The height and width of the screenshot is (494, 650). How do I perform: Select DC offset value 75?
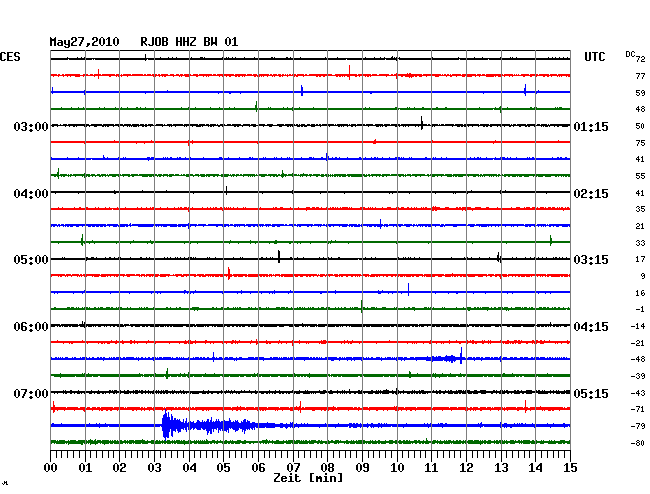(640, 143)
